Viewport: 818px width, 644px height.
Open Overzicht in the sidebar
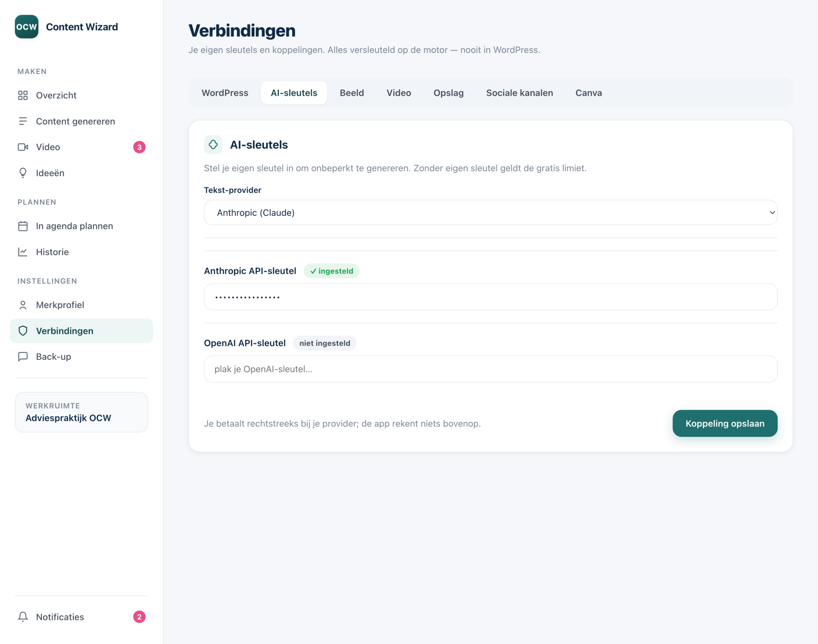coord(81,95)
